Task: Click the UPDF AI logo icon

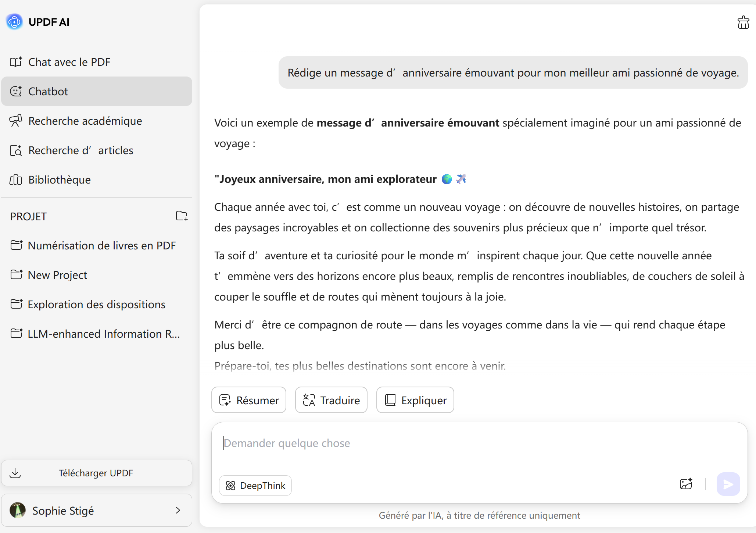Action: [15, 22]
